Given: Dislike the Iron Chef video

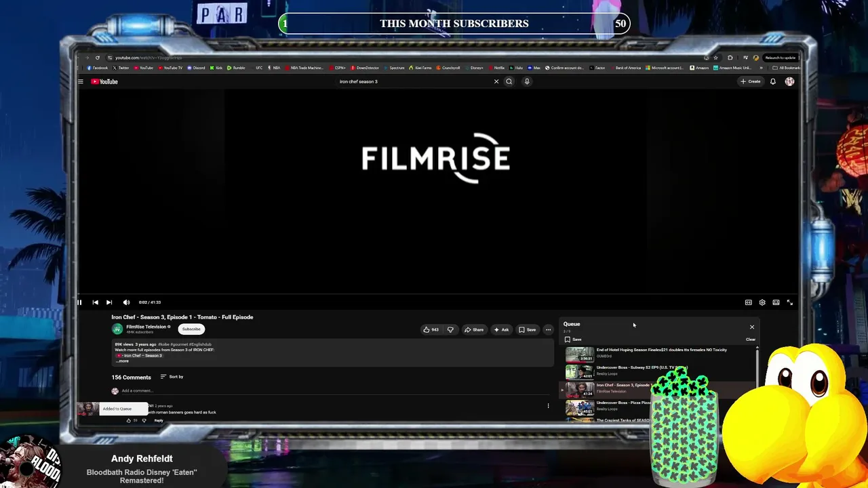Looking at the screenshot, I should pos(450,330).
